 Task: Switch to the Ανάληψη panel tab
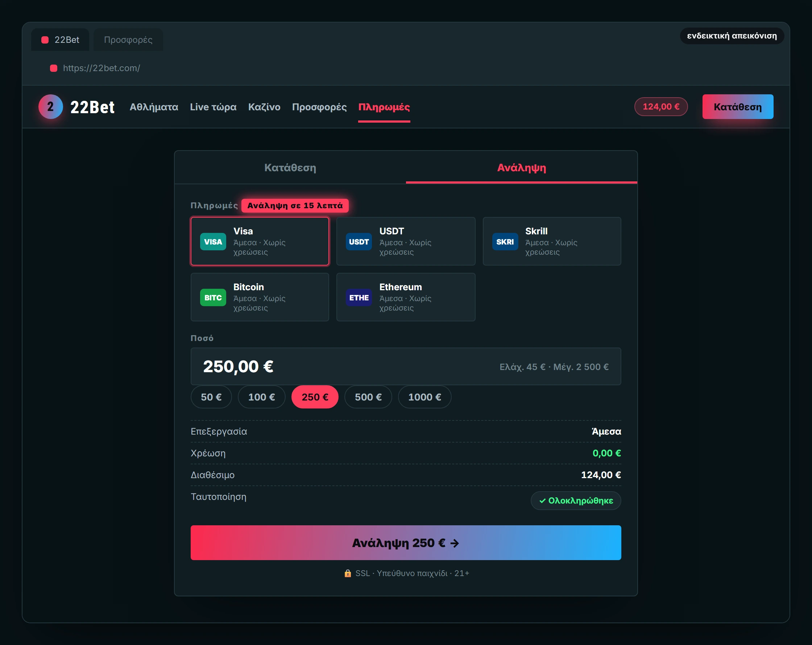click(521, 167)
